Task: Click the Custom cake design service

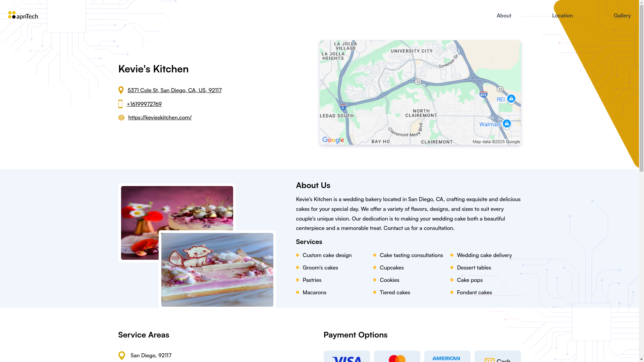Action: [x=327, y=255]
